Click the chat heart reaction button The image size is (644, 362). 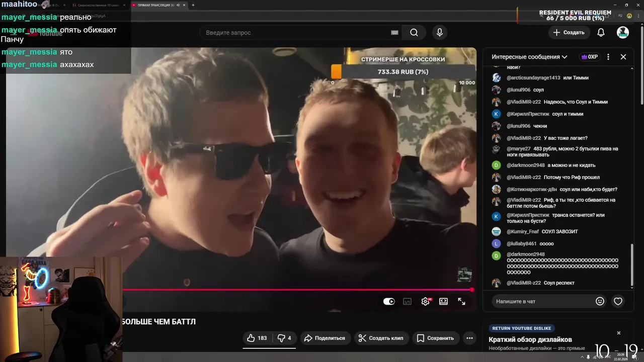pos(618,301)
